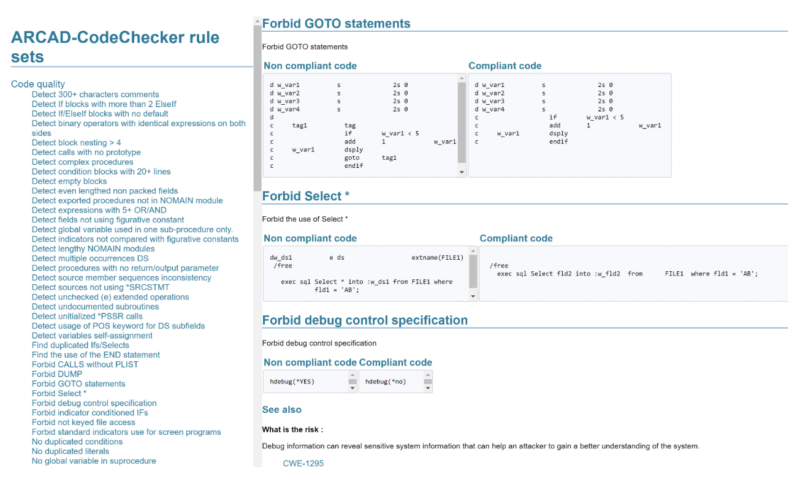Open 'Detect multiple occurrences DS' rule

[x=90, y=259]
